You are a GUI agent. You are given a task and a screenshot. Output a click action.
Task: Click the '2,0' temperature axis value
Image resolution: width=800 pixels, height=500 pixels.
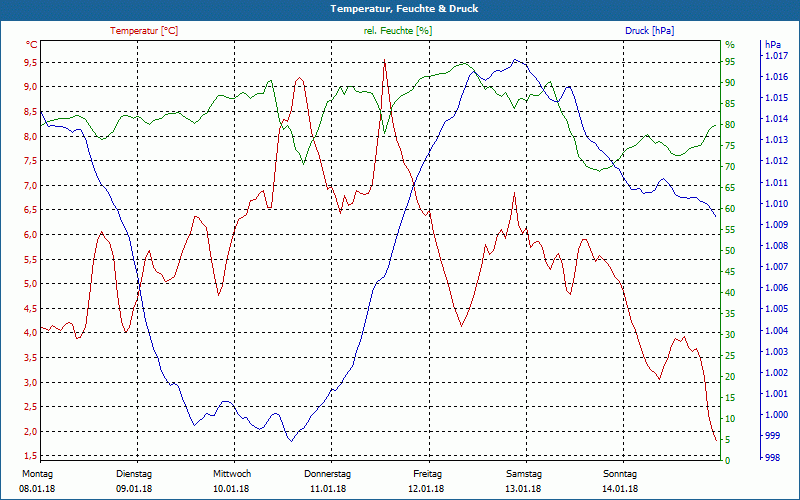[31, 431]
